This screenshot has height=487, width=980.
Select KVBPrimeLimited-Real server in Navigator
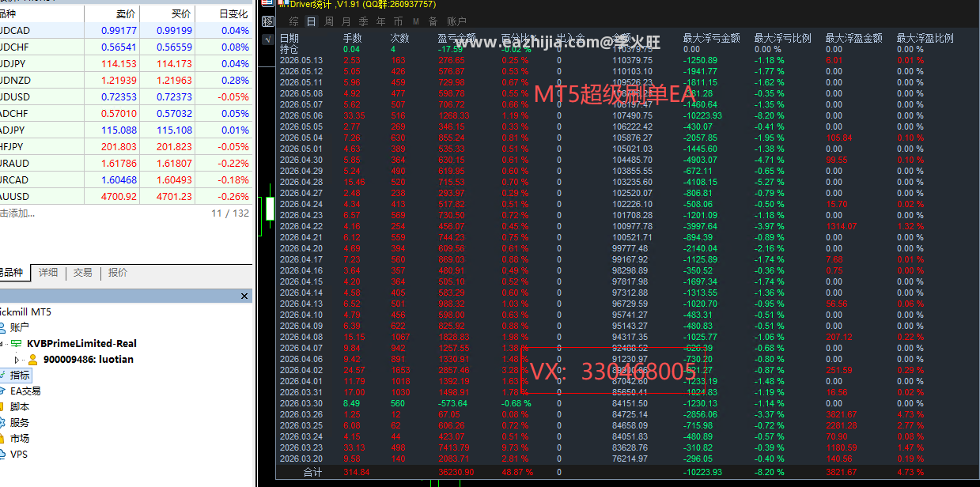pyautogui.click(x=81, y=343)
